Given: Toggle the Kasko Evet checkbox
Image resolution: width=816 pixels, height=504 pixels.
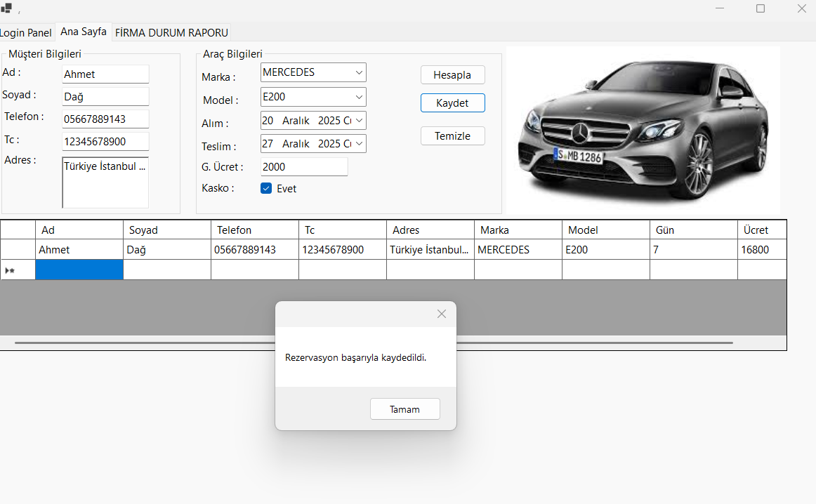Looking at the screenshot, I should pyautogui.click(x=266, y=188).
